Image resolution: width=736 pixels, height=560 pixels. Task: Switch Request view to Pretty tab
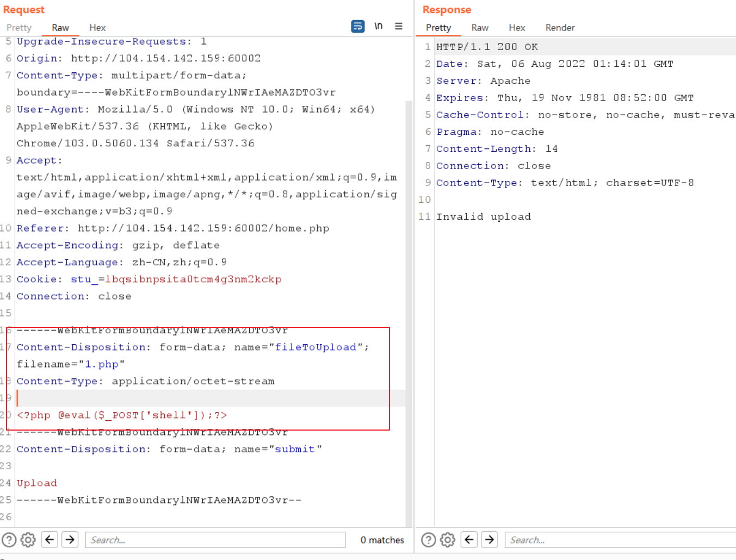[19, 28]
